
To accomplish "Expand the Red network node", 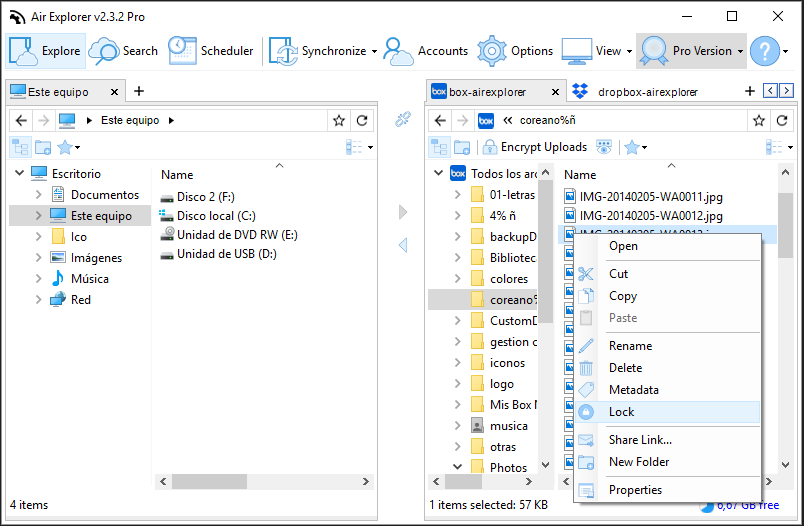I will (38, 299).
